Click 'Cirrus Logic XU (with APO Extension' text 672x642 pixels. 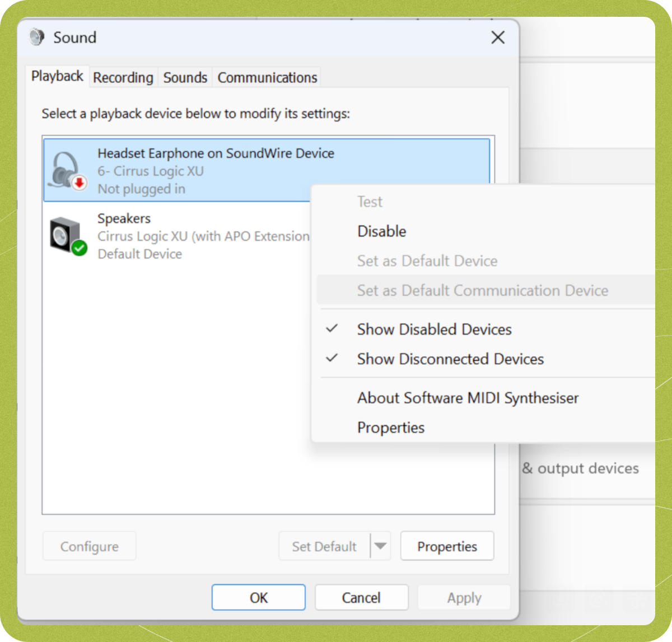click(x=203, y=236)
